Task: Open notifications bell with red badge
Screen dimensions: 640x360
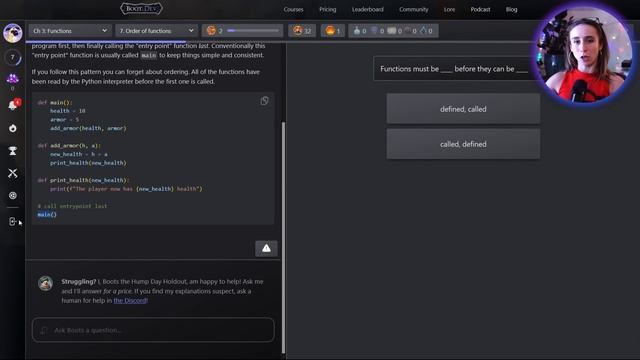Action: [x=13, y=105]
